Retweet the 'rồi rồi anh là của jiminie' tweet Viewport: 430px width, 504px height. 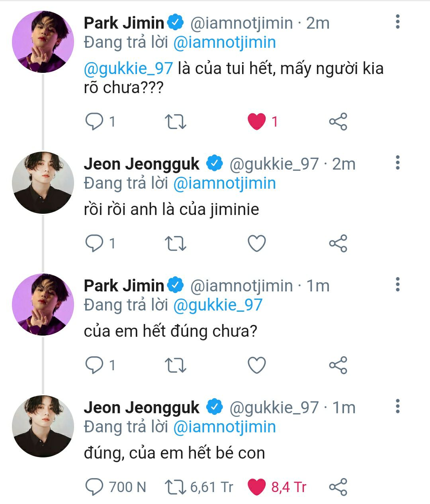(175, 243)
